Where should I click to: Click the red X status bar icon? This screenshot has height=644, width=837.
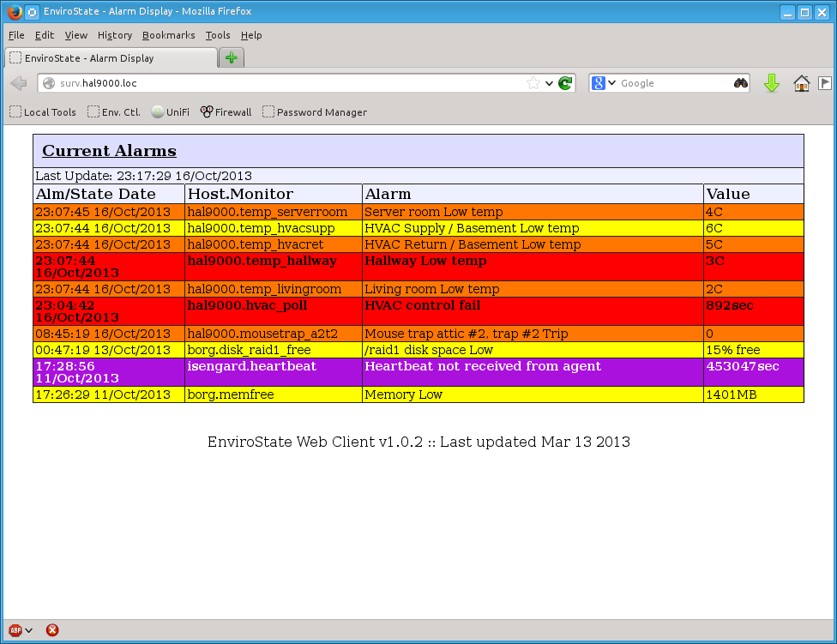(52, 630)
